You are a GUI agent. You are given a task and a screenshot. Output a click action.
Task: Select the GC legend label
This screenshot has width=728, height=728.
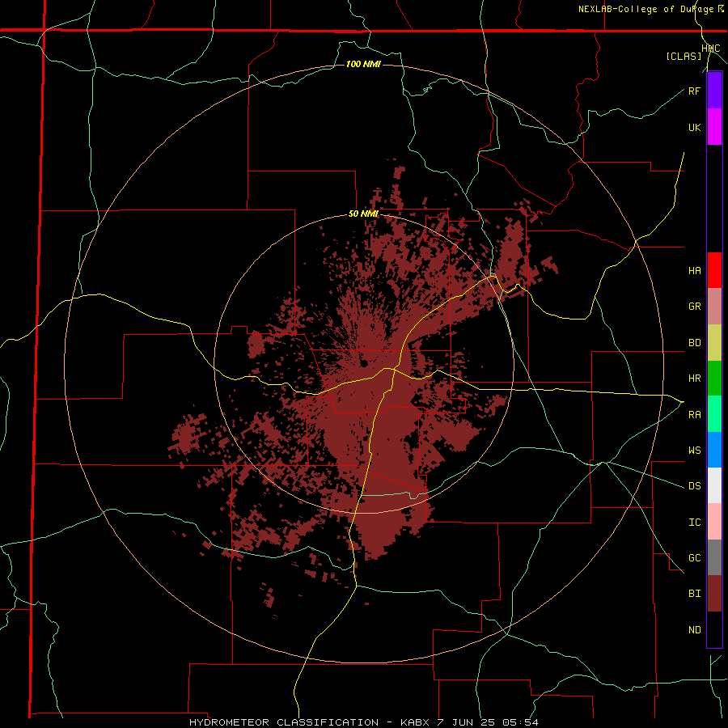coord(694,558)
